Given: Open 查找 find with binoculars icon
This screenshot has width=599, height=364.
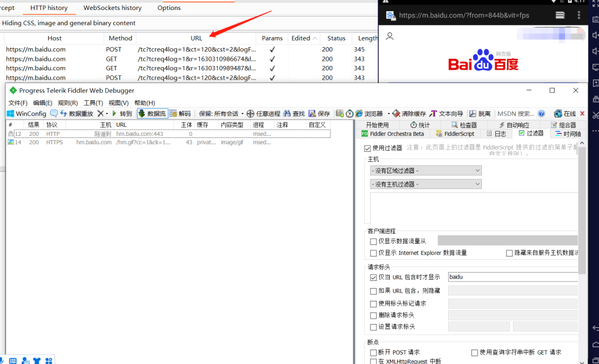Looking at the screenshot, I should click(293, 114).
